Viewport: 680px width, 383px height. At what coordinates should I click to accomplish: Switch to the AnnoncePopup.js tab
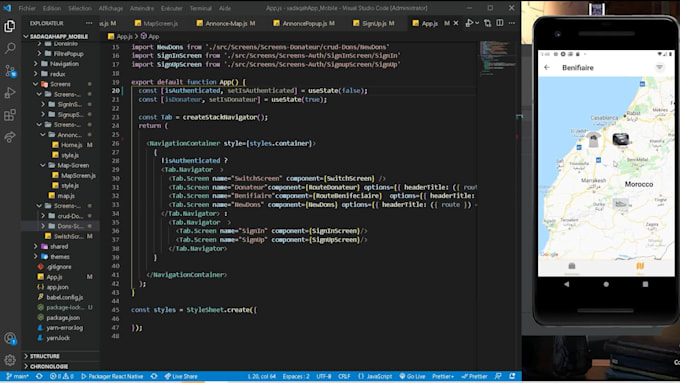click(304, 23)
